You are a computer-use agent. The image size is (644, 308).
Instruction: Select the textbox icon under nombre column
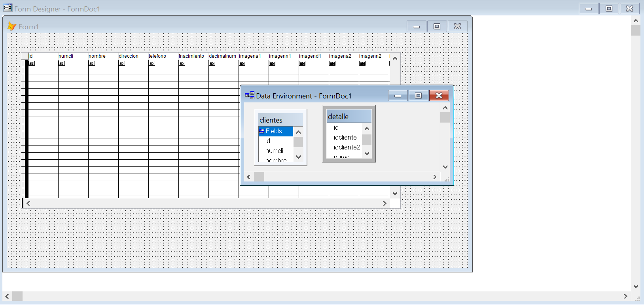coord(92,63)
